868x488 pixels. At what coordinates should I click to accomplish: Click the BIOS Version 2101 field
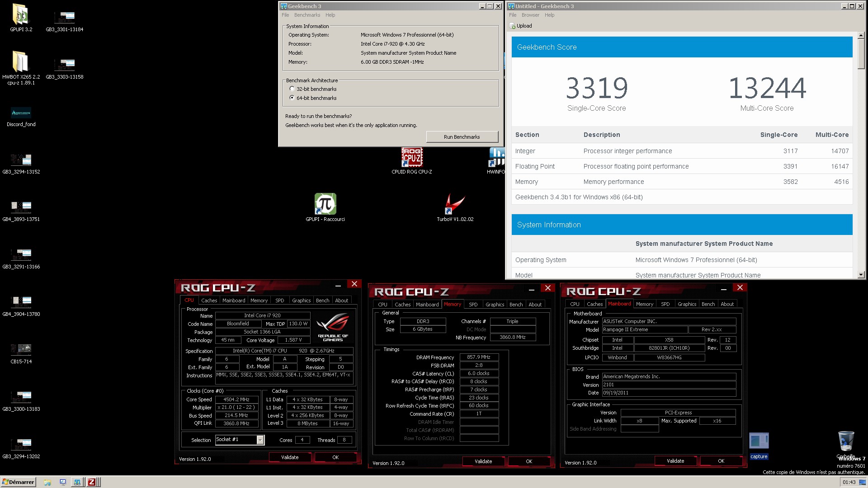point(669,385)
